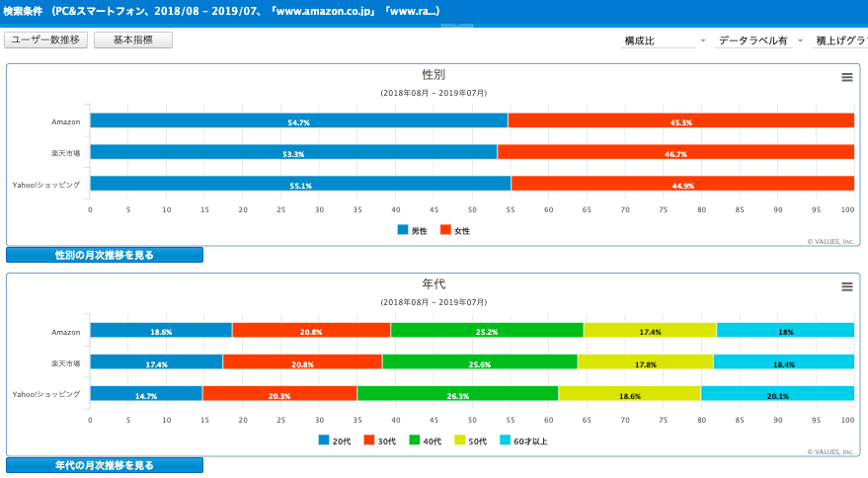Viewport: 868px width, 478px height.
Task: Click 楽天市場 female 46.7% bar segment
Action: pos(675,152)
